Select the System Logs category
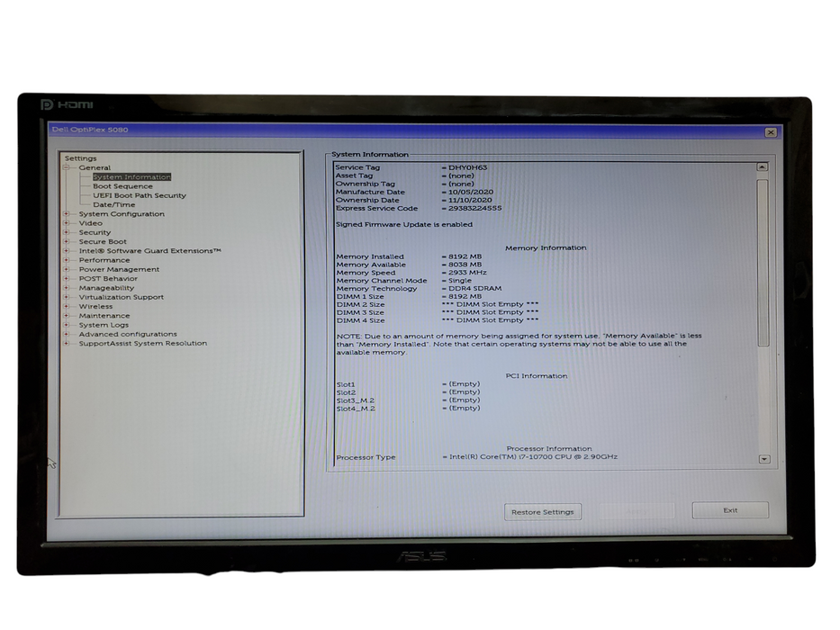The height and width of the screenshot is (630, 840). [104, 325]
